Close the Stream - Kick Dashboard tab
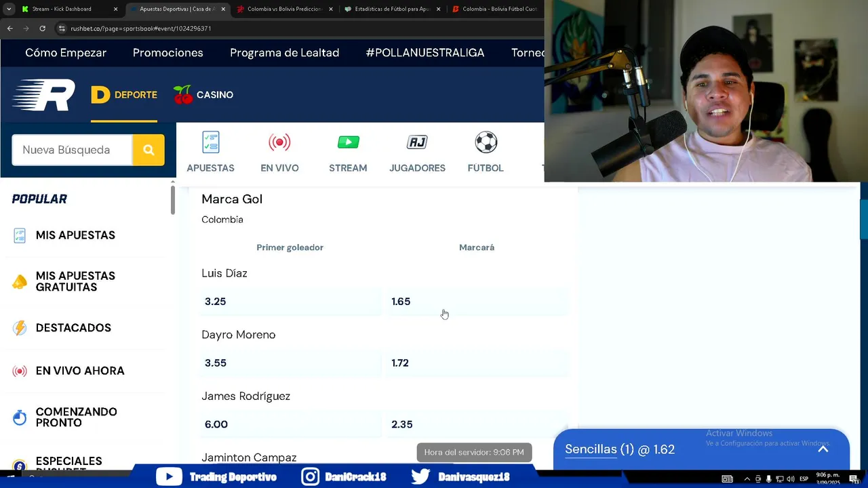The width and height of the screenshot is (868, 488). [x=116, y=9]
